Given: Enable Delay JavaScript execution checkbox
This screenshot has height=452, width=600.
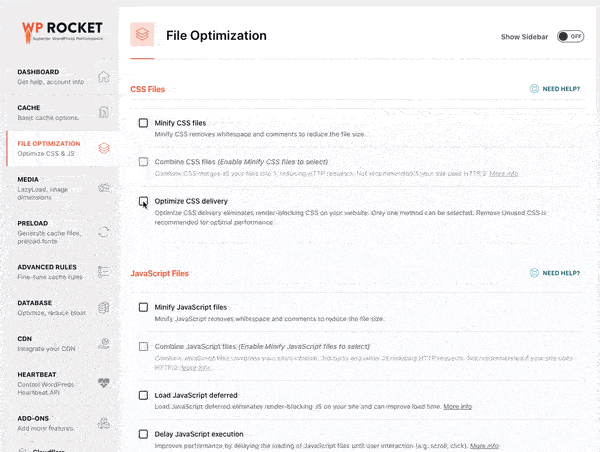Looking at the screenshot, I should tap(144, 434).
